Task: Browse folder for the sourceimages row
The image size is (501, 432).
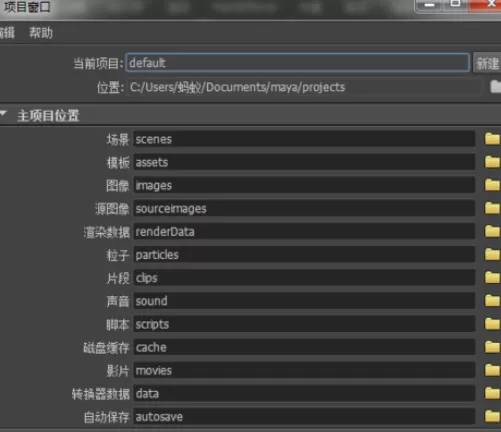Action: (x=492, y=208)
